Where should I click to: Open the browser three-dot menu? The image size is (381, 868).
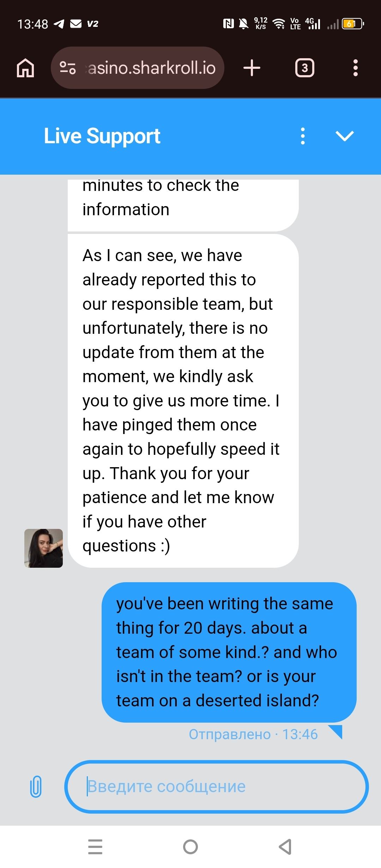(x=355, y=68)
